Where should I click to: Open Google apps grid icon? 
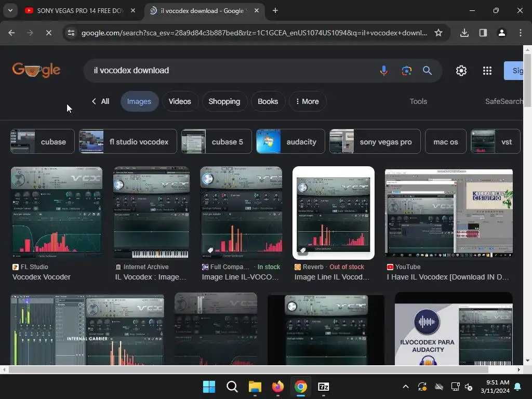tap(487, 71)
